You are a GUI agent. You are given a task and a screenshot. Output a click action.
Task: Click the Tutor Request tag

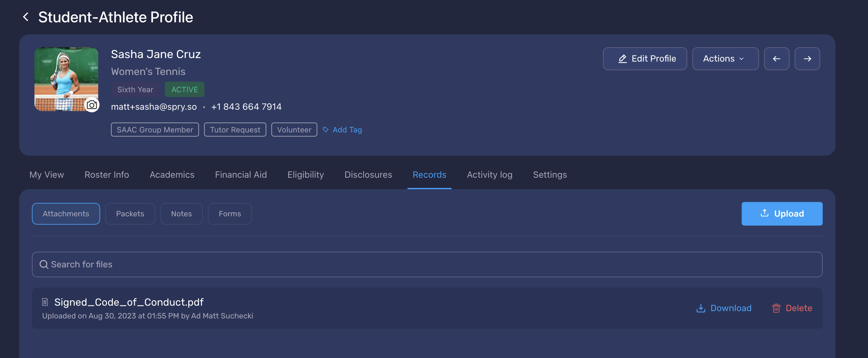click(x=235, y=130)
